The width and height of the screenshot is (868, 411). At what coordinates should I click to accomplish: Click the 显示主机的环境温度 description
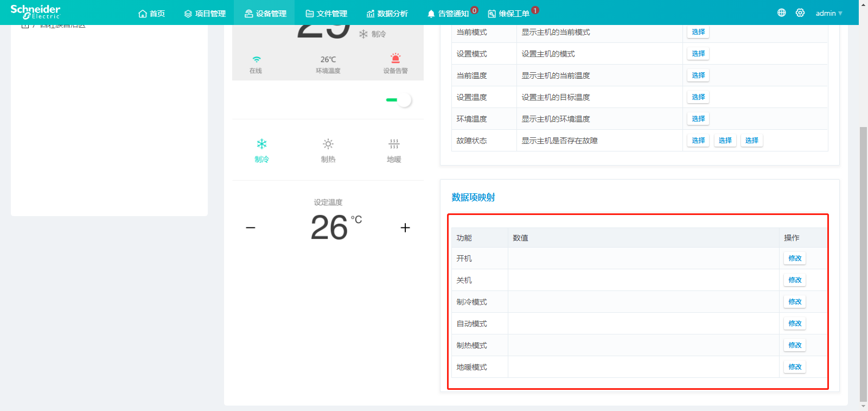click(x=556, y=119)
